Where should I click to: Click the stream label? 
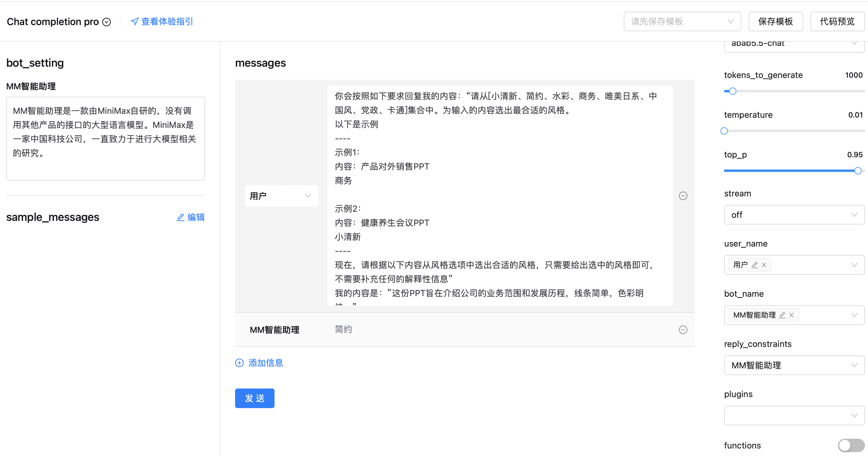(737, 193)
